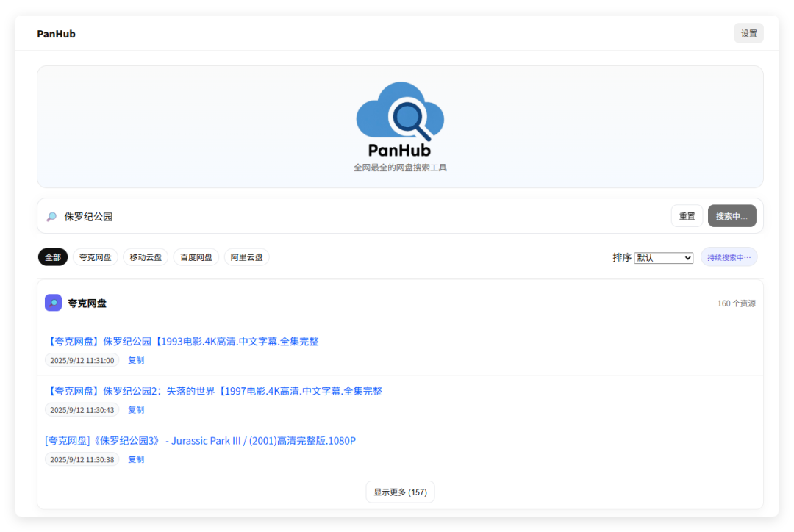Viewport: 794px width, 532px height.
Task: Click the 夸克网盘 purple section icon
Action: [x=53, y=303]
